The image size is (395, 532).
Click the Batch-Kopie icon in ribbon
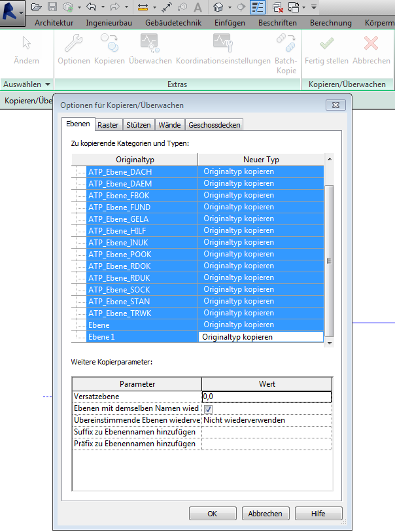[286, 43]
